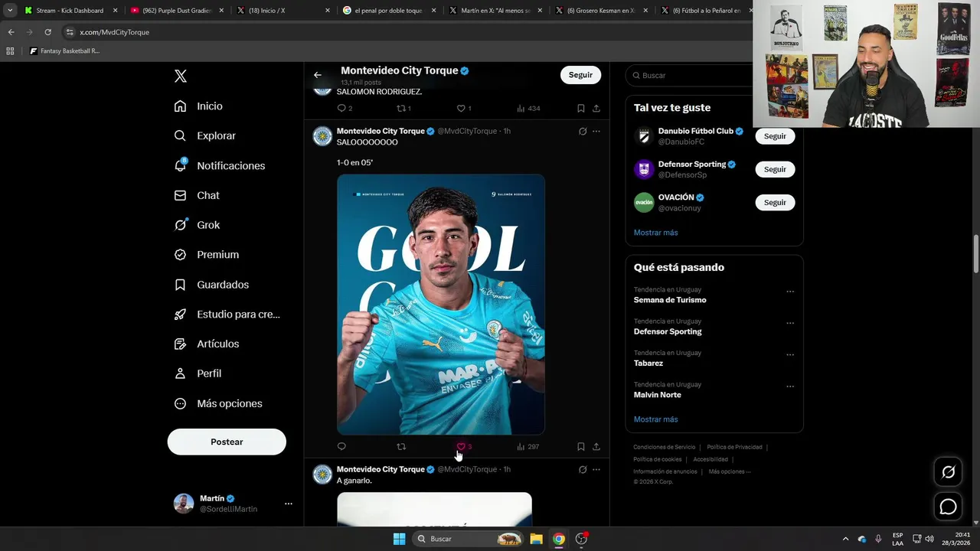Screen dimensions: 980x551
Task: Click the X logo in the sidebar
Action: [x=180, y=76]
